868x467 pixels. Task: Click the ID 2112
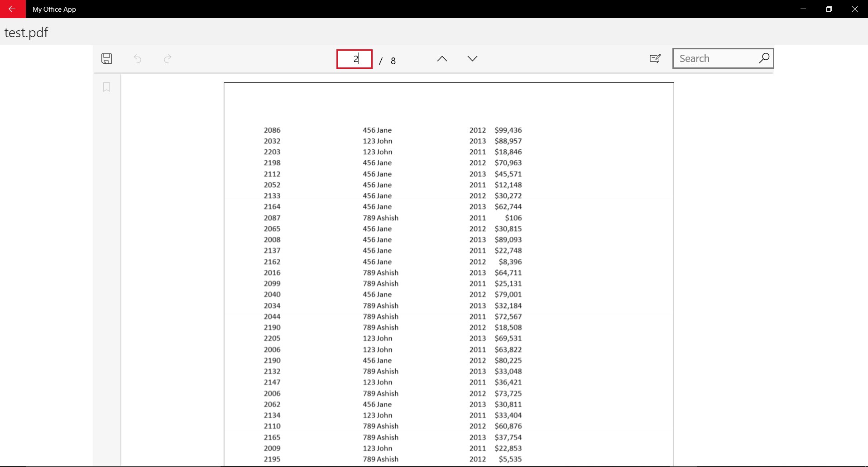[272, 174]
